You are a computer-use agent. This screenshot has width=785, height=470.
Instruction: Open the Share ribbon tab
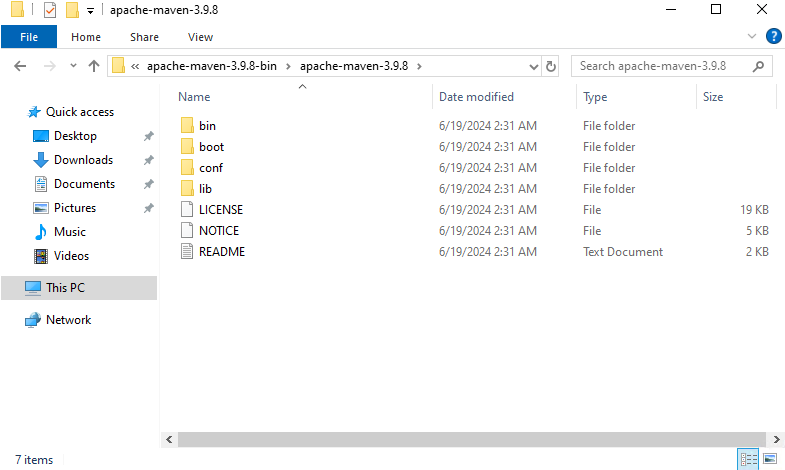tap(144, 37)
